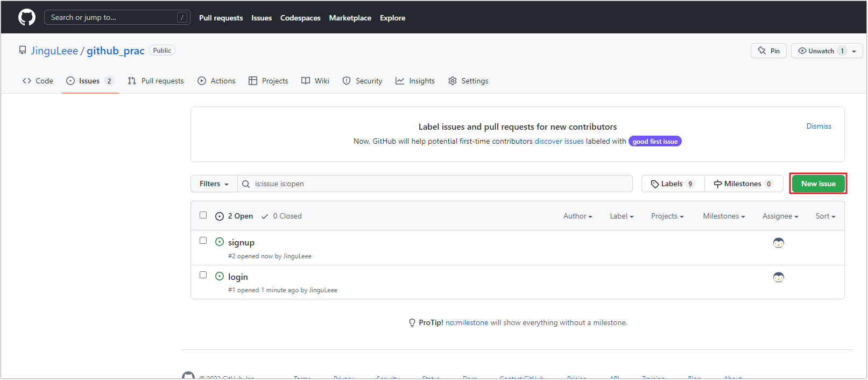Image resolution: width=868 pixels, height=380 pixels.
Task: Open the Actions tab
Action: pyautogui.click(x=216, y=81)
